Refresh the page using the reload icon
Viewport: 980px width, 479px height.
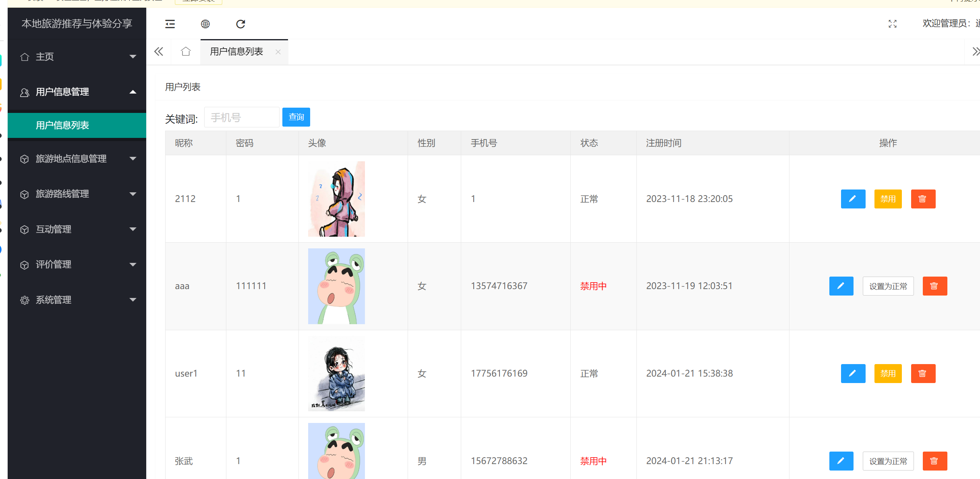240,24
